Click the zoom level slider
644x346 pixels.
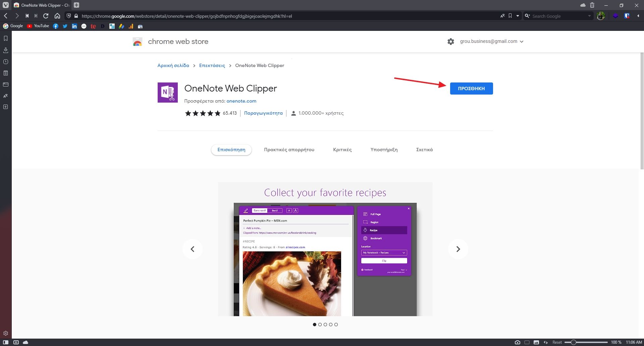tap(586, 342)
